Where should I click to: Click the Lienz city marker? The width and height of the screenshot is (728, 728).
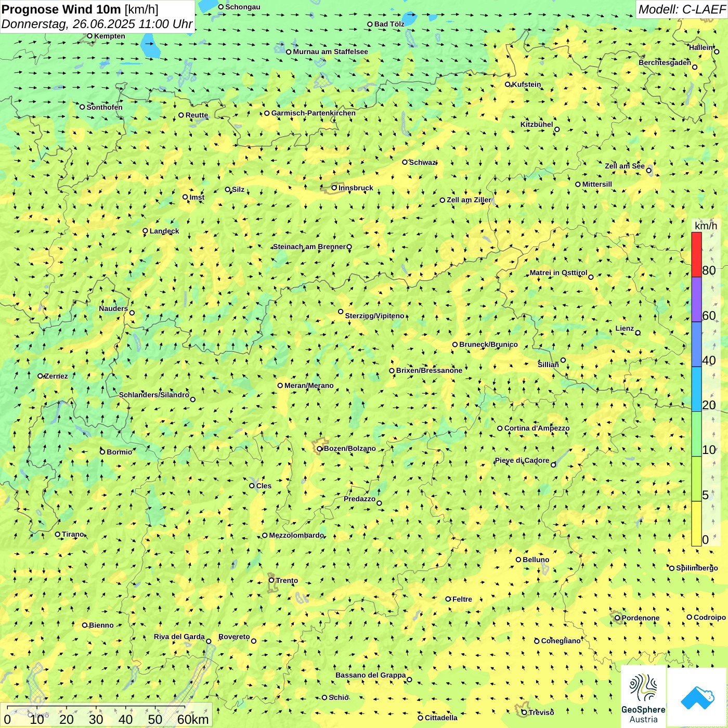click(638, 333)
